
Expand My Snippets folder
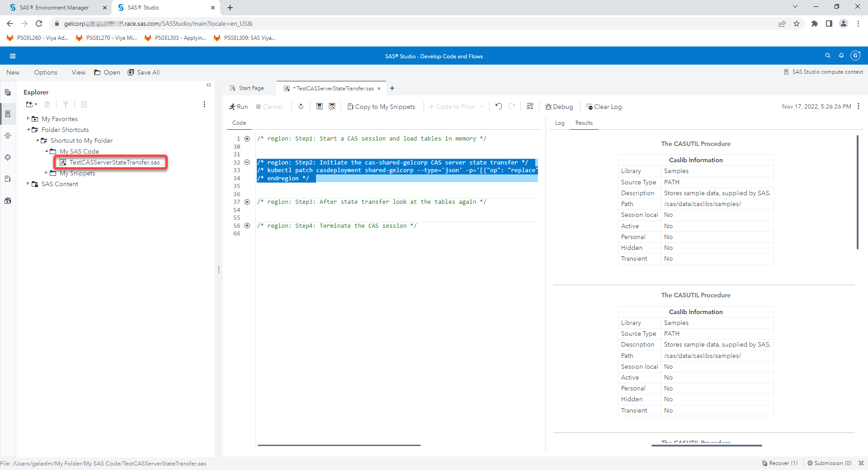coord(46,173)
